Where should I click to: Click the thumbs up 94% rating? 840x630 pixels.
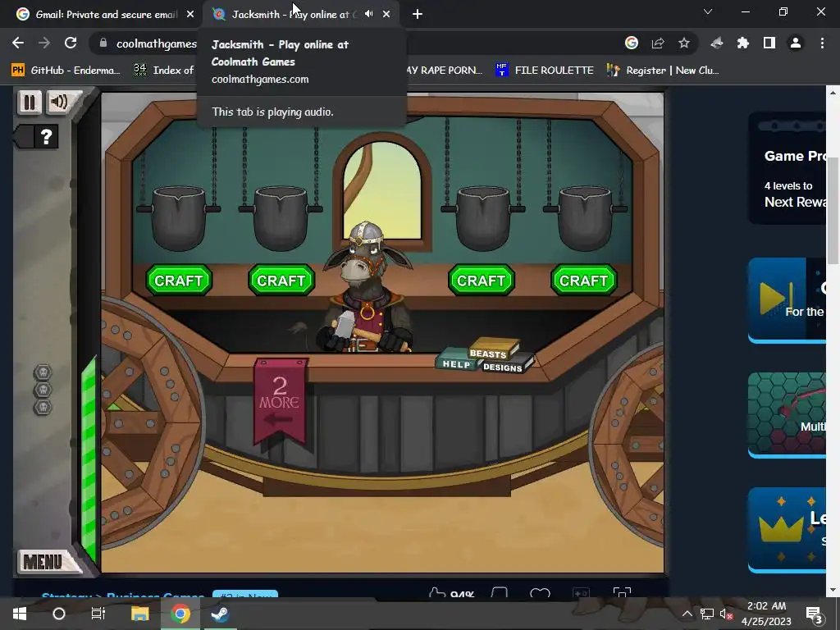point(452,593)
